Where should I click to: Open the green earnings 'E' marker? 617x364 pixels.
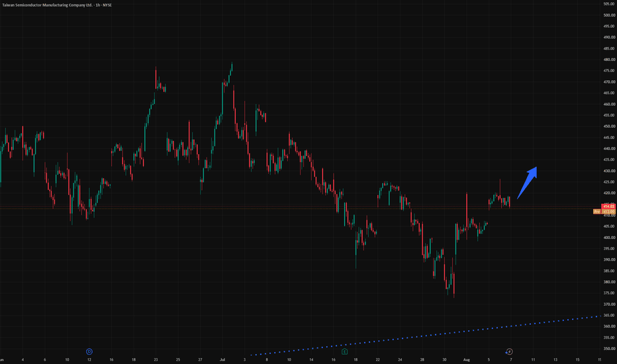[x=345, y=351]
